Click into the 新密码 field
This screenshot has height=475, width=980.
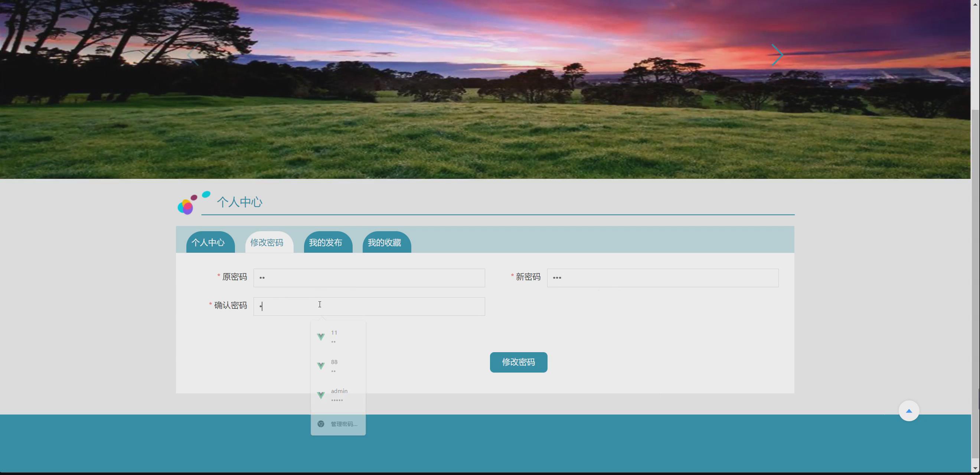point(662,278)
